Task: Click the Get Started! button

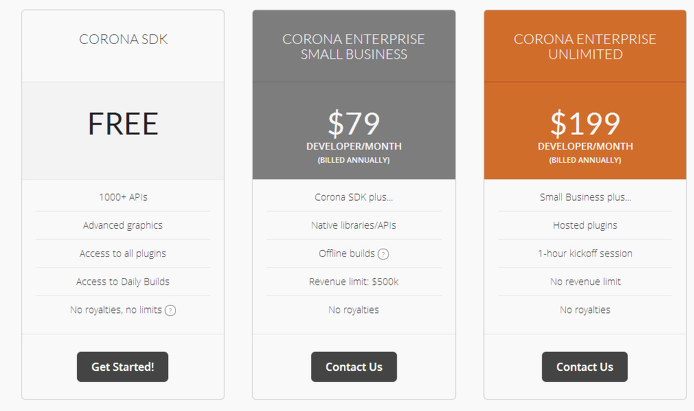Action: 123,367
